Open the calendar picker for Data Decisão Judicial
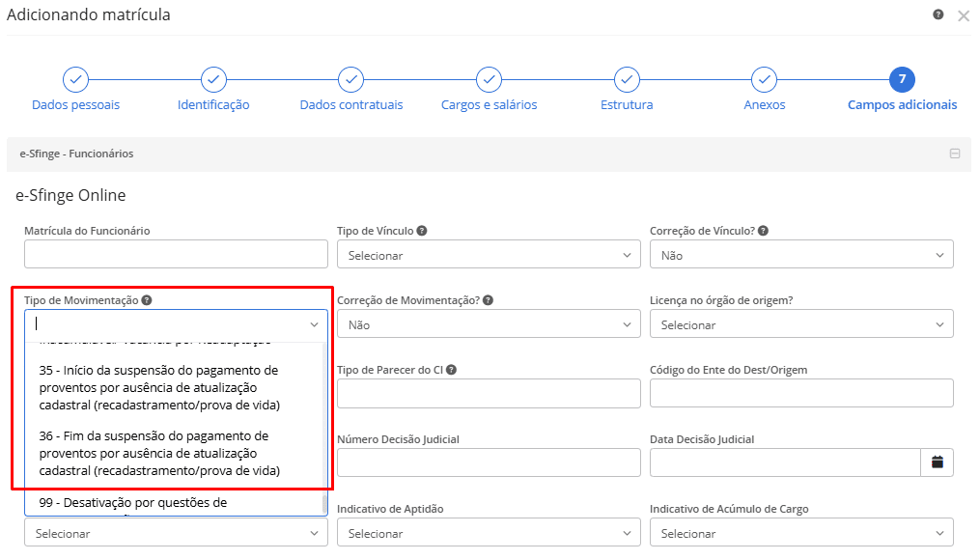 click(x=937, y=462)
